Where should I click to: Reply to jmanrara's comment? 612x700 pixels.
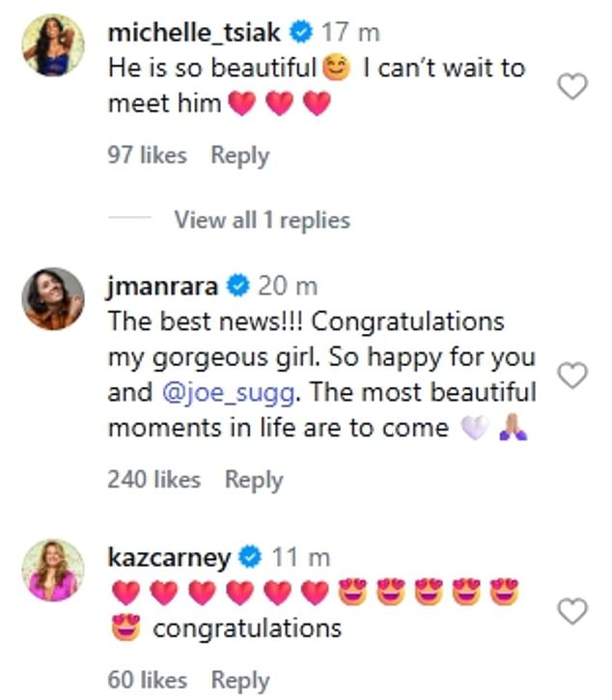click(254, 479)
